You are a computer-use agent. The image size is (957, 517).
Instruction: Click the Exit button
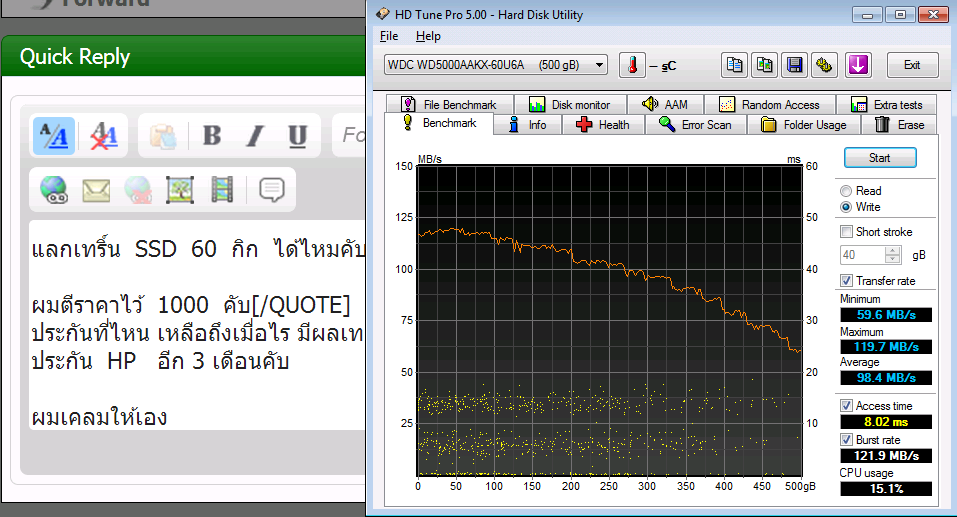(x=912, y=65)
